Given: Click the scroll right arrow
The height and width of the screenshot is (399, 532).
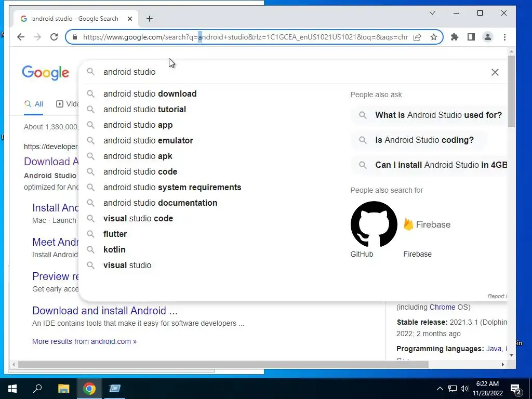Looking at the screenshot, I should [503, 364].
